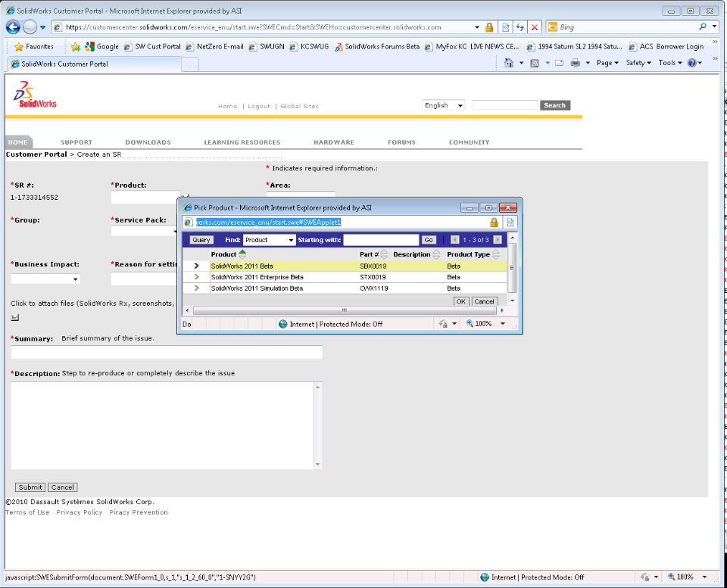The image size is (727, 588).
Task: Click the Query button in Pick Product
Action: pos(201,240)
